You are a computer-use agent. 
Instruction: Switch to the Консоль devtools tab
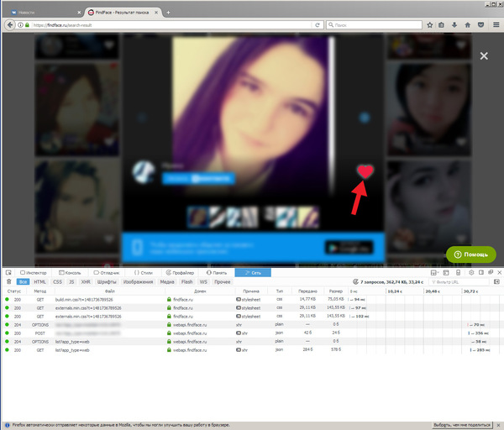click(70, 273)
